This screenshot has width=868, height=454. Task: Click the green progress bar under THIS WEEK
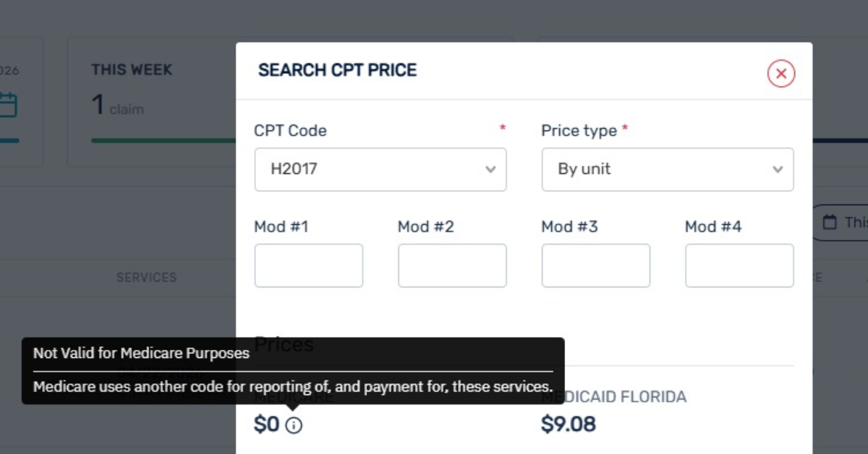[x=160, y=140]
